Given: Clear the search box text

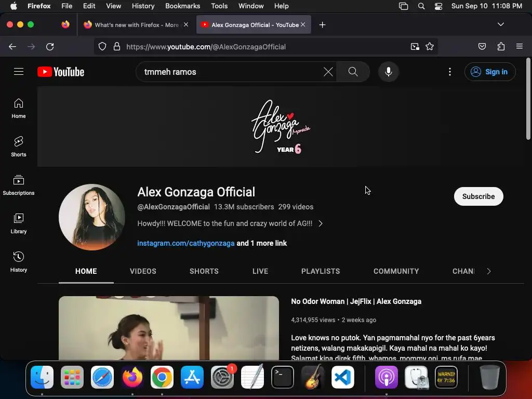Looking at the screenshot, I should coord(328,72).
